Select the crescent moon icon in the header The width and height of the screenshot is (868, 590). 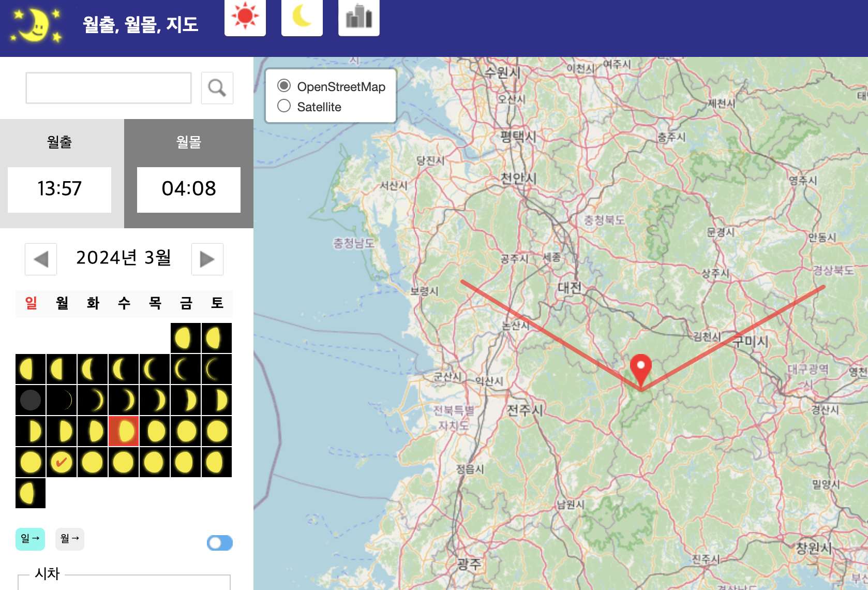pos(302,17)
